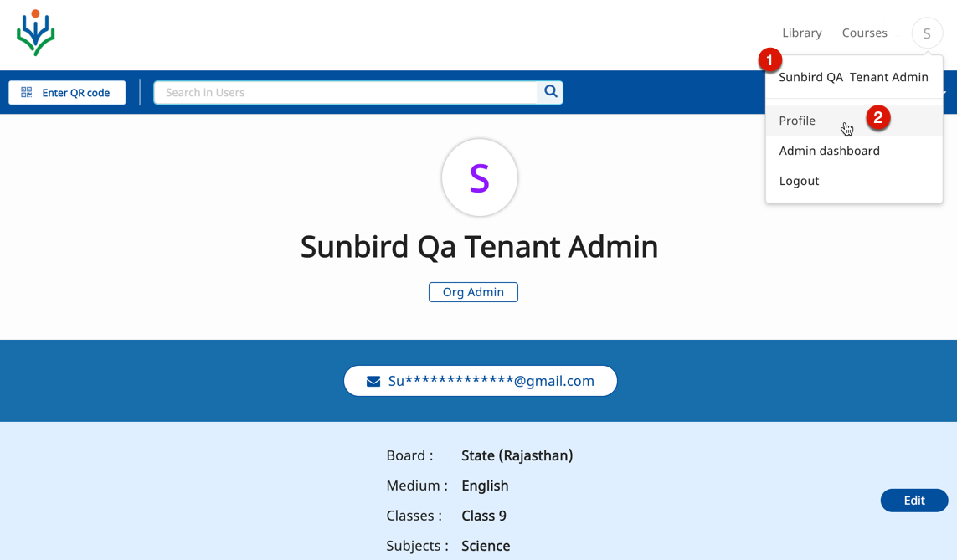
Task: Open Admin dashboard from the user menu
Action: [x=829, y=151]
